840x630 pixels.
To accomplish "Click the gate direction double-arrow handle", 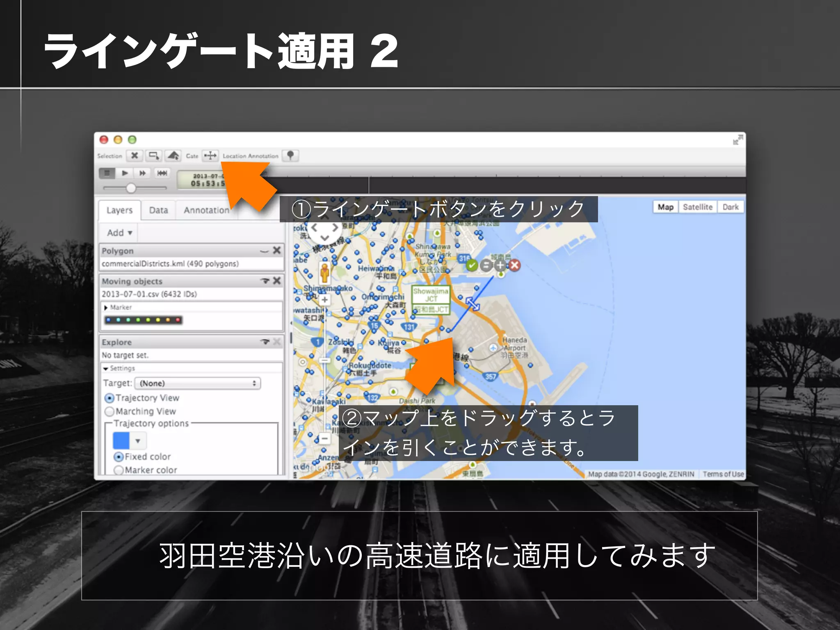I will pos(472,304).
